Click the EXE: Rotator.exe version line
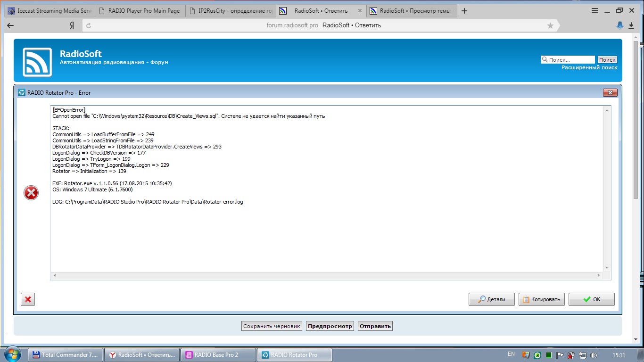This screenshot has height=362, width=644. [x=112, y=183]
